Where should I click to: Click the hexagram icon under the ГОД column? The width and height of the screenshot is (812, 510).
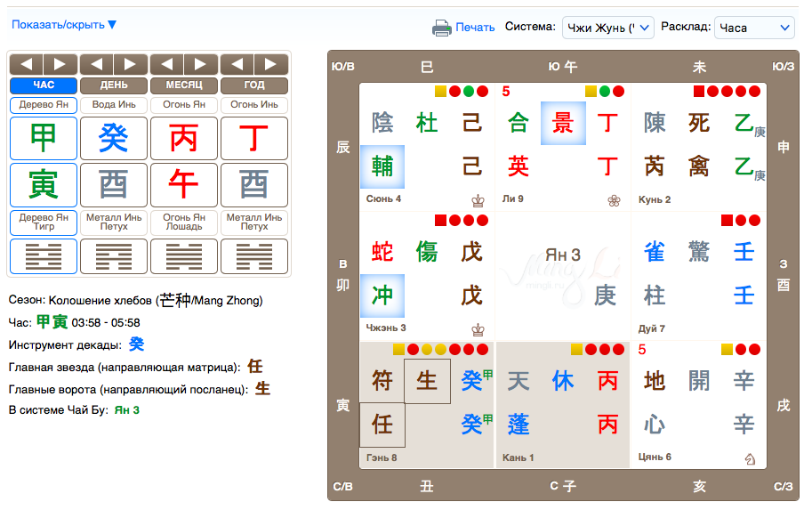click(254, 256)
